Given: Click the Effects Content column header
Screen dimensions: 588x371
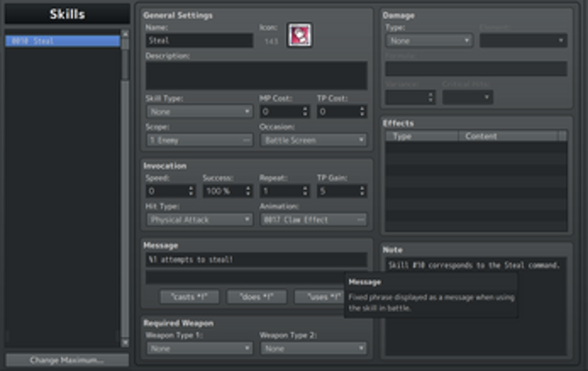Looking at the screenshot, I should [x=508, y=136].
